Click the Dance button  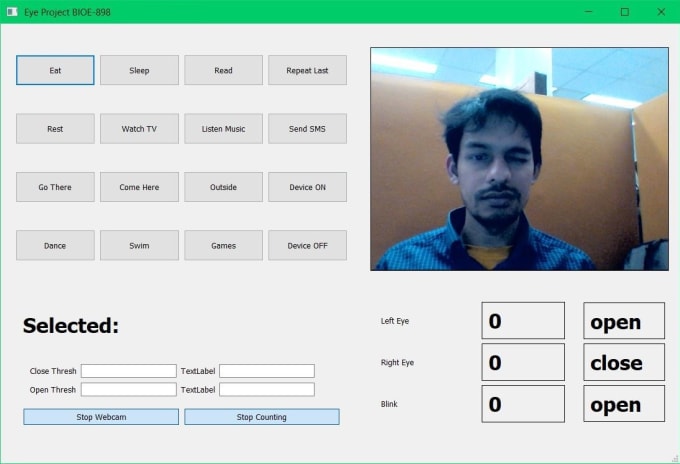point(55,245)
